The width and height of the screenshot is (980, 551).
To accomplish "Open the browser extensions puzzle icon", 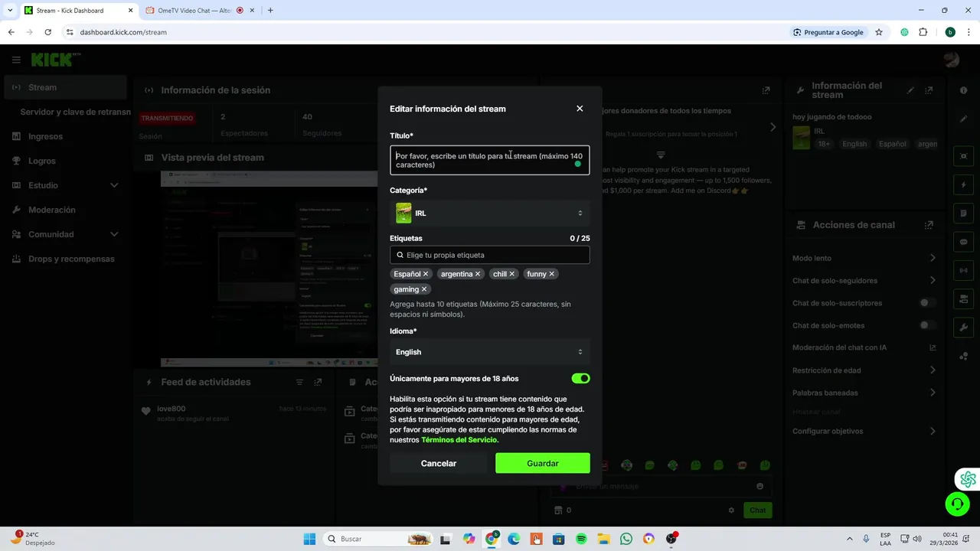I will pos(923,32).
